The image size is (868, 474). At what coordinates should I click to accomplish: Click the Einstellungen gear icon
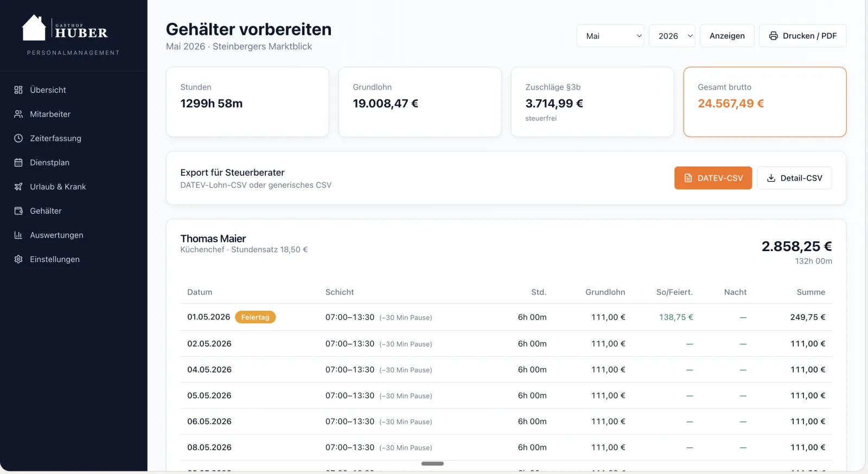point(18,259)
